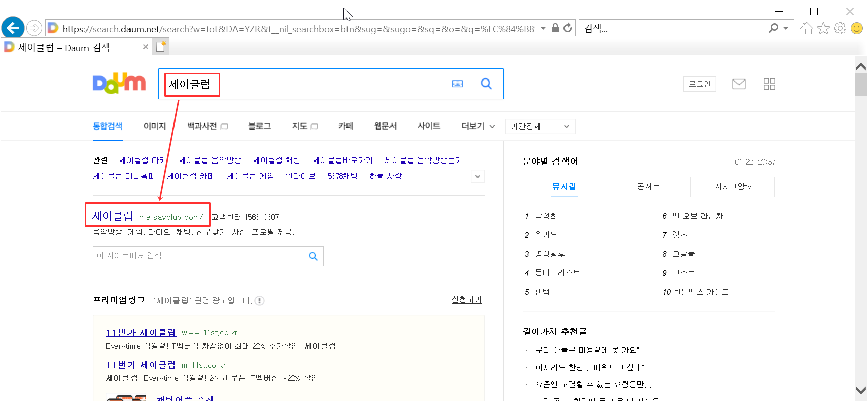Open the services grid icon
The height and width of the screenshot is (402, 868).
click(769, 84)
